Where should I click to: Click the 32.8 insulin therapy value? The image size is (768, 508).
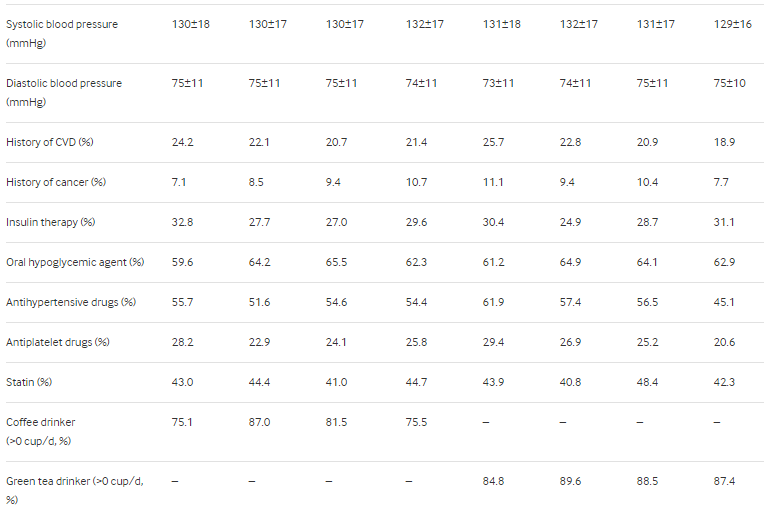tap(182, 222)
